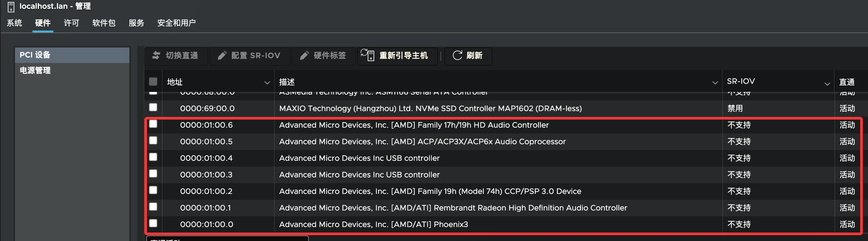Toggle the select-all checkbox in table header
The height and width of the screenshot is (241, 868).
coord(153,82)
